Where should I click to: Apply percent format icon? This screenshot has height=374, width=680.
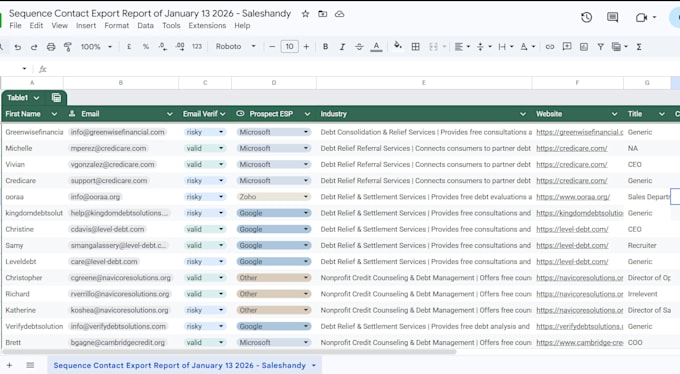pyautogui.click(x=146, y=46)
